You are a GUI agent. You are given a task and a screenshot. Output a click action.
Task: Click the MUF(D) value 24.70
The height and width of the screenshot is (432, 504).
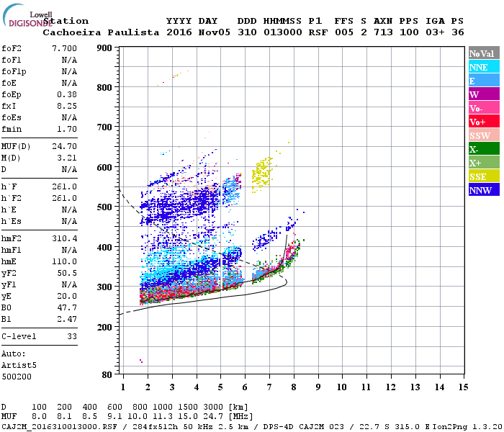64,147
